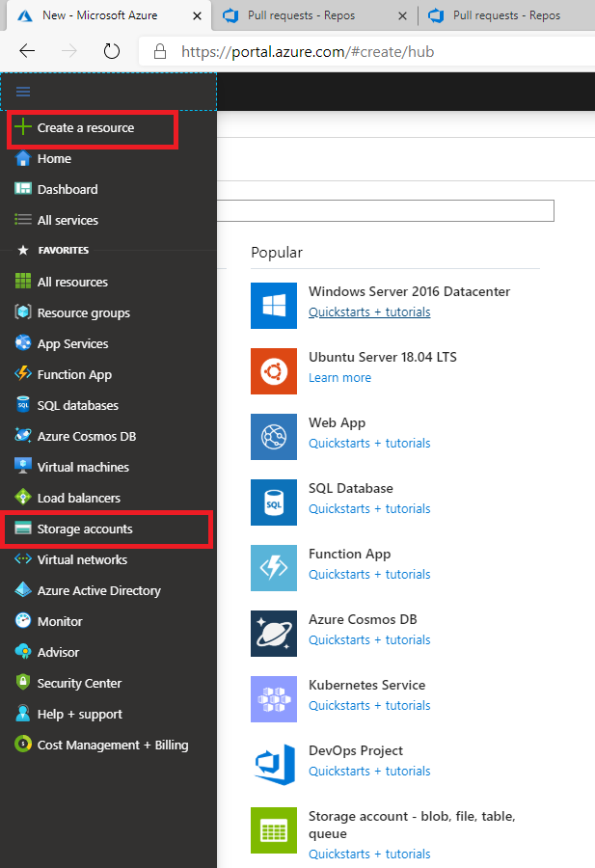Click the Ubuntu Server 18.04 LTS title
The width and height of the screenshot is (595, 868).
[x=383, y=357]
